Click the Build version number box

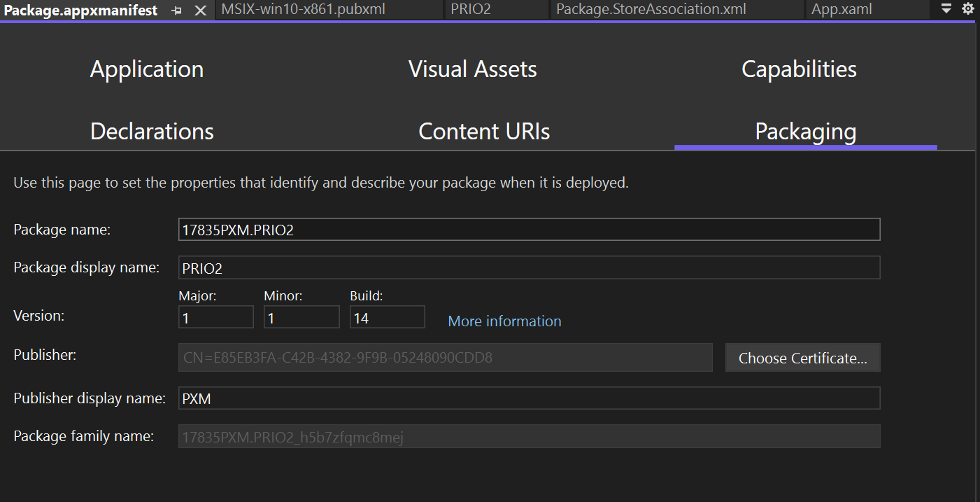click(x=387, y=317)
